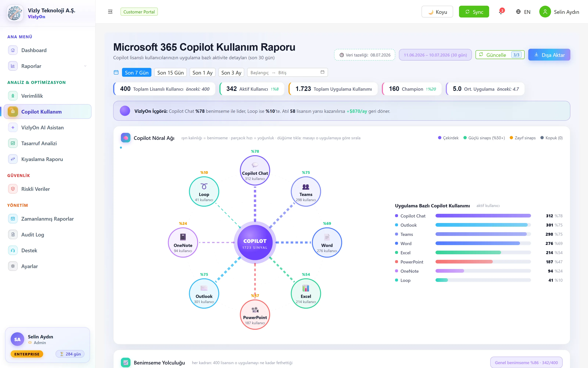Switch to dark mode with Koyu
This screenshot has height=368, width=588.
click(x=437, y=12)
